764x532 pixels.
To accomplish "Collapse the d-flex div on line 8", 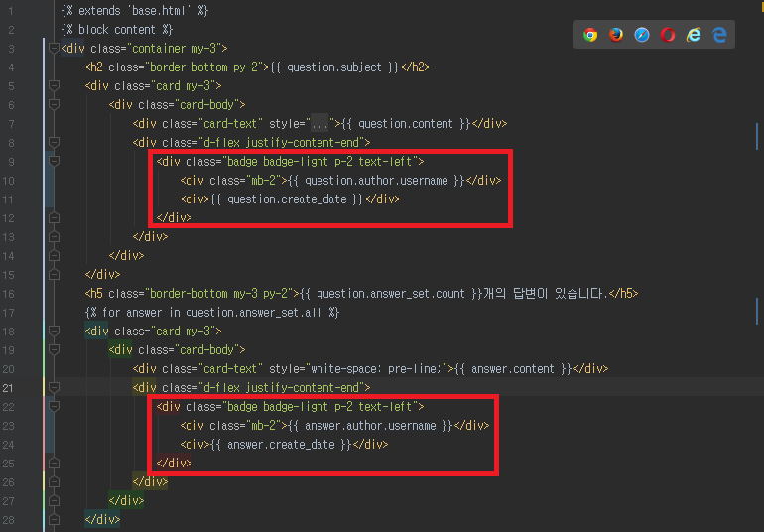I will [55, 142].
